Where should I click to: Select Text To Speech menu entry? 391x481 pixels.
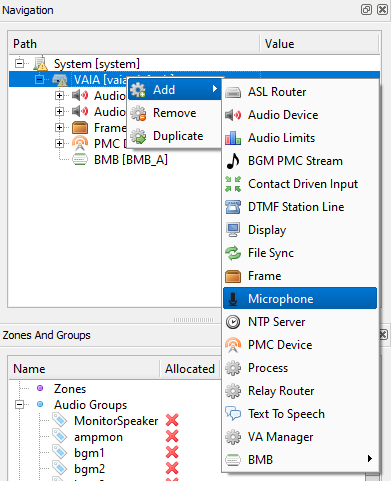coord(300,414)
